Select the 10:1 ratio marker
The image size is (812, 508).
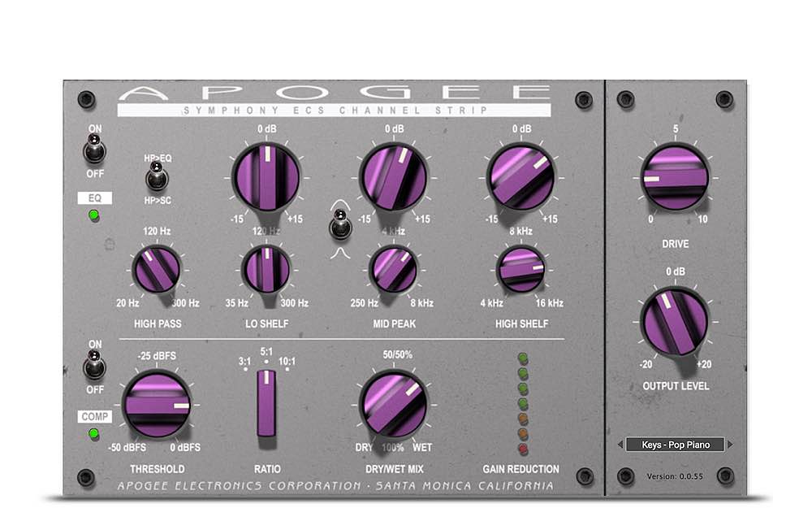pos(287,362)
